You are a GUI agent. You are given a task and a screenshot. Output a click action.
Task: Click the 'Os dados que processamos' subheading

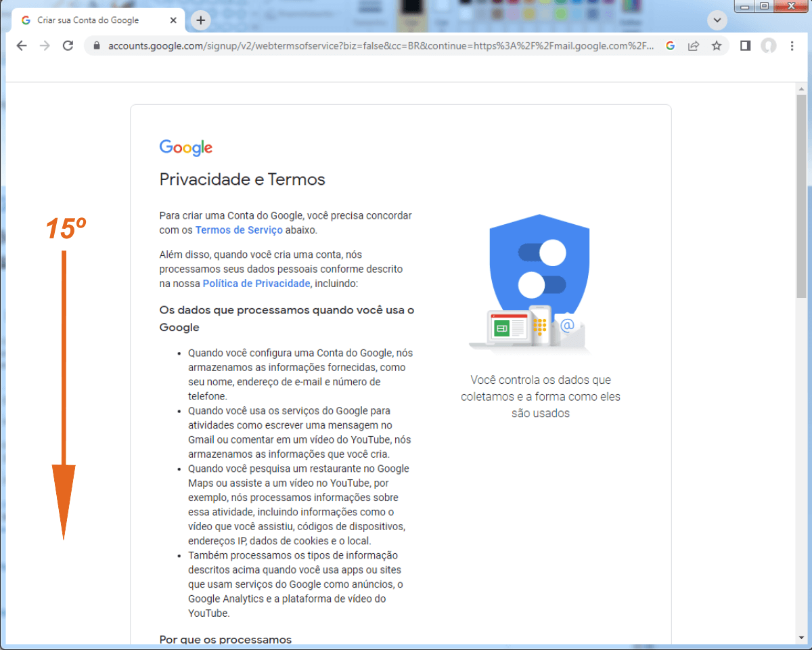tap(287, 319)
